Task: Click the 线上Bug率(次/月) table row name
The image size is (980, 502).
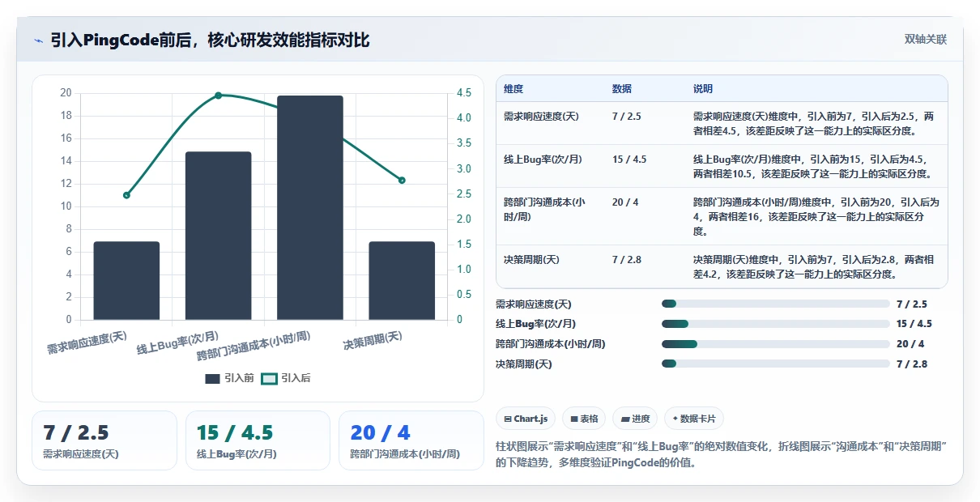Action: point(543,160)
